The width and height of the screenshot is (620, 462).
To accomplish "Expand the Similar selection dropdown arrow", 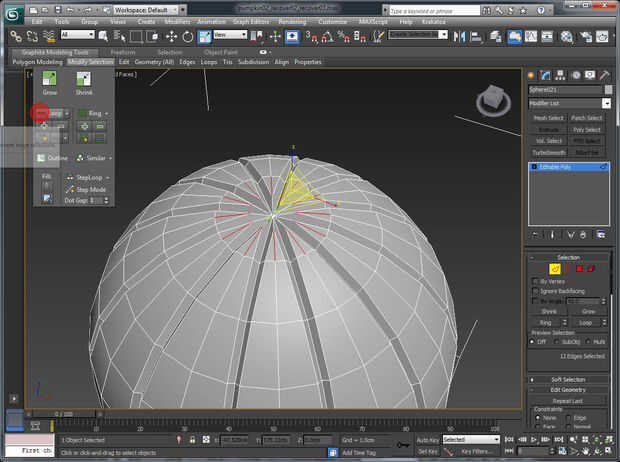I will coord(108,158).
